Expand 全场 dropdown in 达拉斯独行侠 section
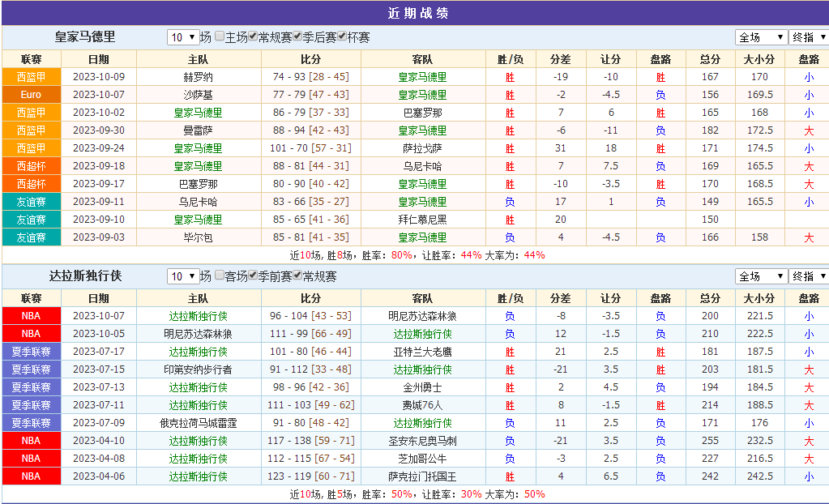Screen dimensions: 829x504 click(761, 276)
